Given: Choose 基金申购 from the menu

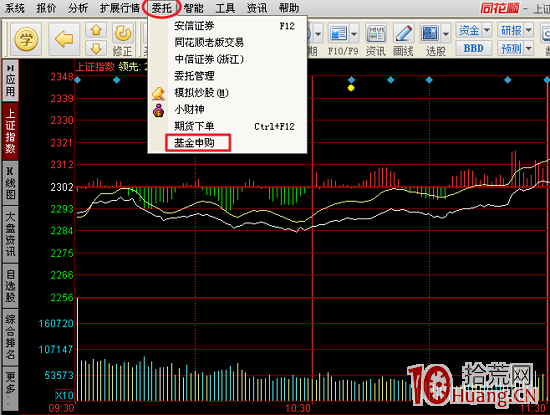Looking at the screenshot, I should (x=227, y=143).
